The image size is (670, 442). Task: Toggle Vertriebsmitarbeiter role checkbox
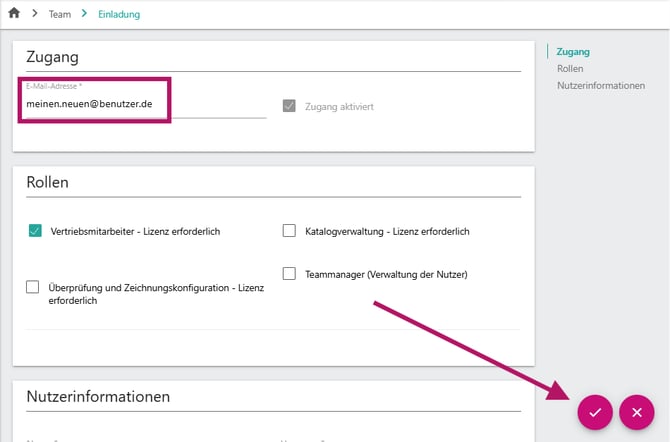pos(35,230)
